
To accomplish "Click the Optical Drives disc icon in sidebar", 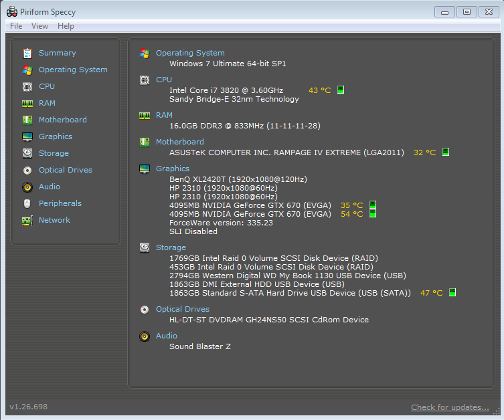I will pyautogui.click(x=27, y=170).
